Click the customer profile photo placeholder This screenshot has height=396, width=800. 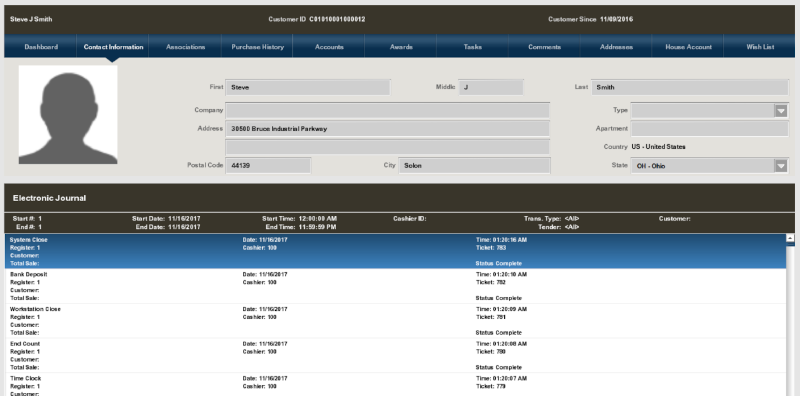pyautogui.click(x=68, y=114)
